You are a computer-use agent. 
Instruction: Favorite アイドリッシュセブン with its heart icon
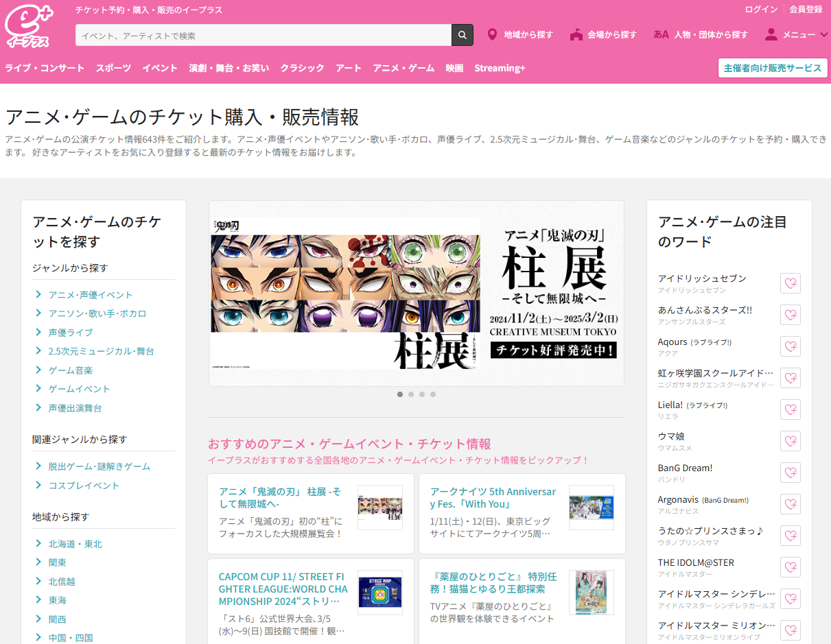(x=791, y=283)
